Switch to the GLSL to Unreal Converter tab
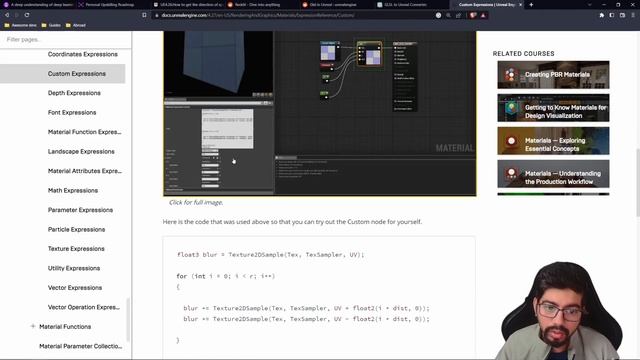Screen dimensions: 640x360 [x=411, y=4]
